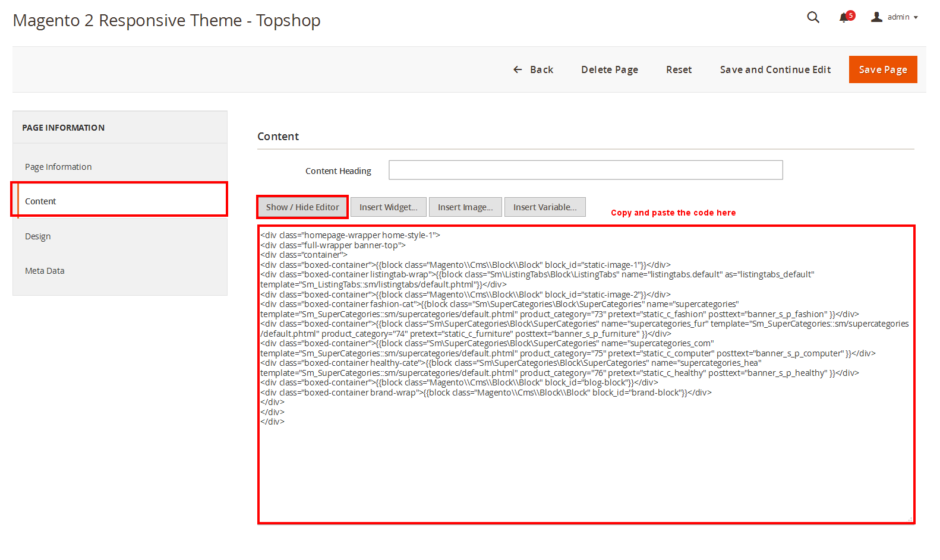Click code line with block_id="static-image-1"
Viewport: 940px width, 560px height.
[x=465, y=265]
